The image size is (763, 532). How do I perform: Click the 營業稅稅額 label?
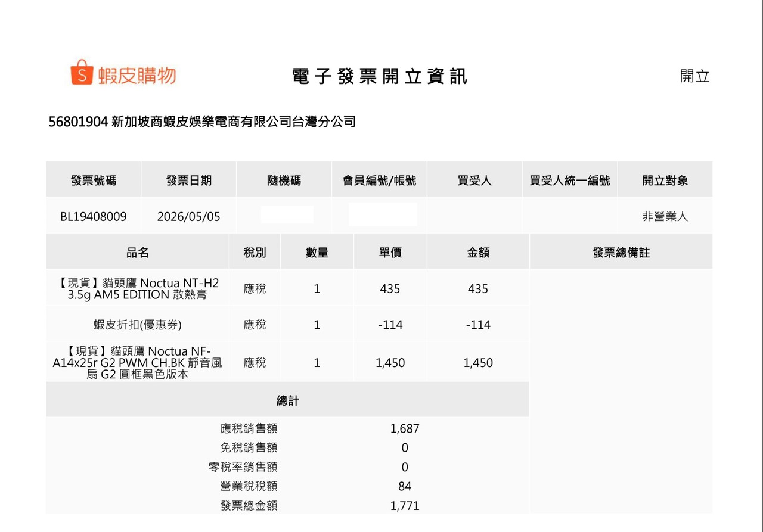[249, 486]
